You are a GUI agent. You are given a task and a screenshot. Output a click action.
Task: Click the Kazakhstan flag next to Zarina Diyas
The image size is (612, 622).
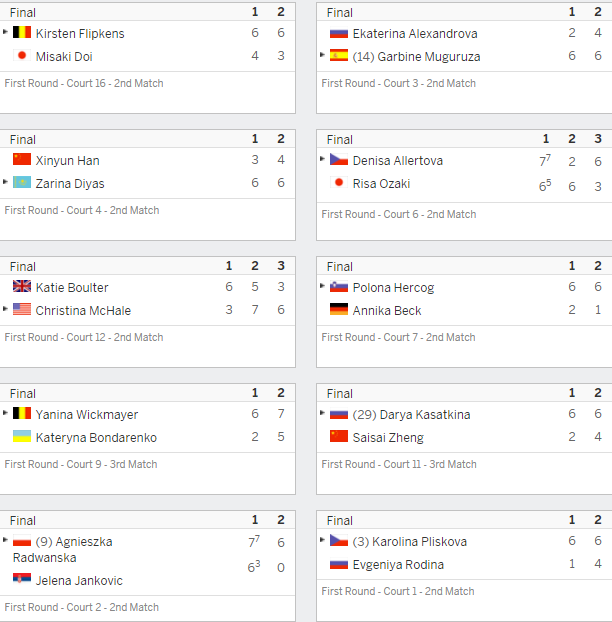click(x=22, y=182)
